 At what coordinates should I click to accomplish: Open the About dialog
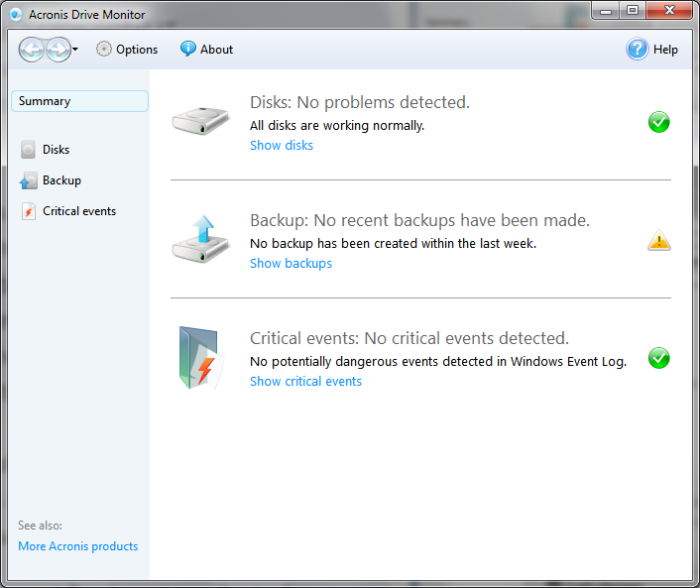click(206, 50)
